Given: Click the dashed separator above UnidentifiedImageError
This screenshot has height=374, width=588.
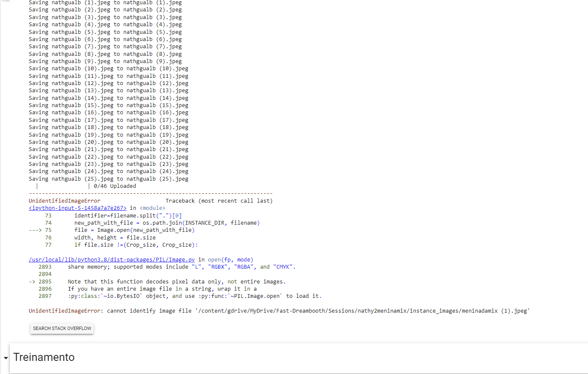Looking at the screenshot, I should pyautogui.click(x=151, y=193).
